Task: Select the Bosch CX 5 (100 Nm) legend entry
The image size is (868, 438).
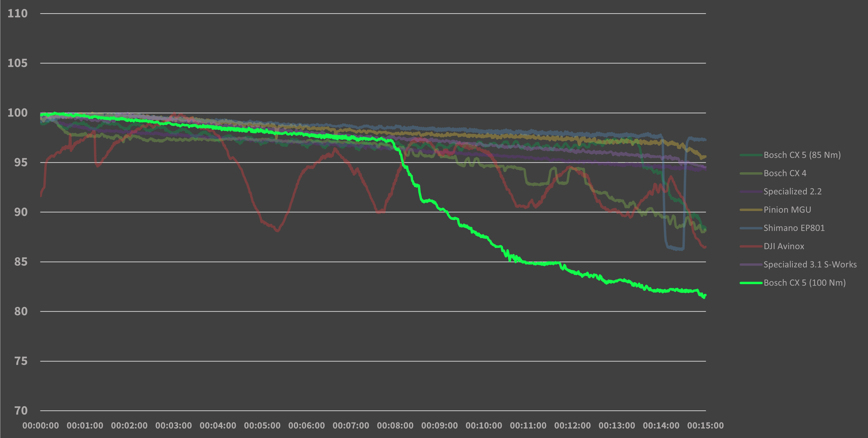Action: [792, 283]
